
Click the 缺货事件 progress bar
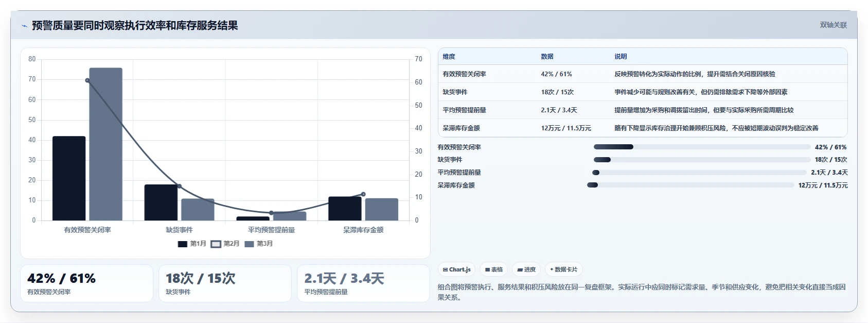[x=702, y=160]
